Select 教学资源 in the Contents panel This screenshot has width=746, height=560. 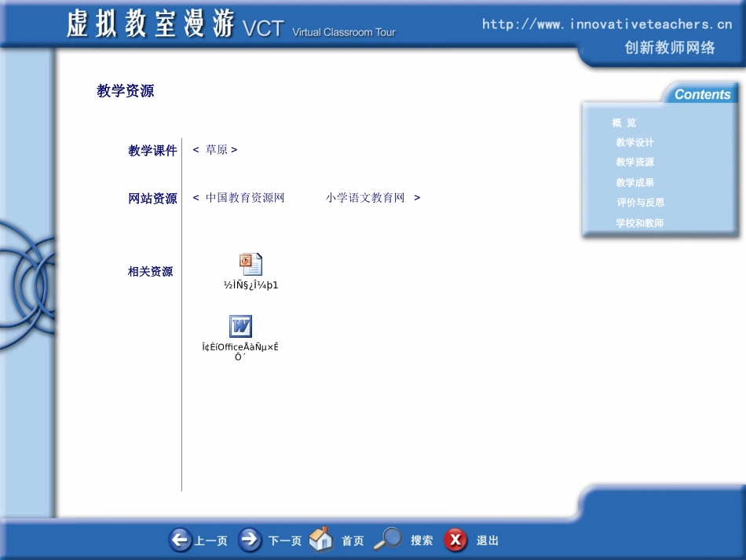(x=634, y=163)
